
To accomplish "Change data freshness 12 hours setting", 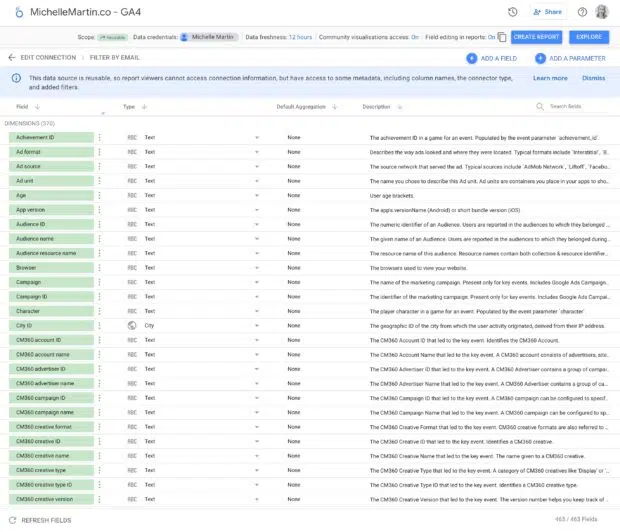I will click(x=300, y=37).
